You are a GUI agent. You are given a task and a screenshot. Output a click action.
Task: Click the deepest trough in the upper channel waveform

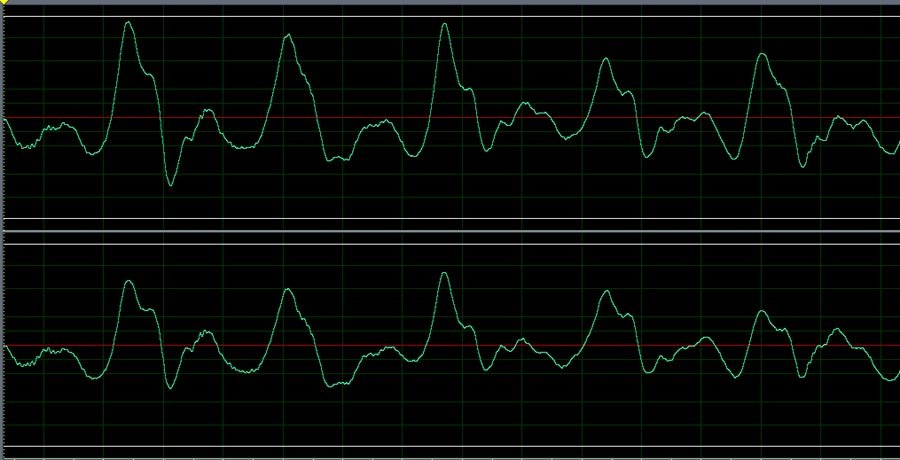click(x=170, y=184)
